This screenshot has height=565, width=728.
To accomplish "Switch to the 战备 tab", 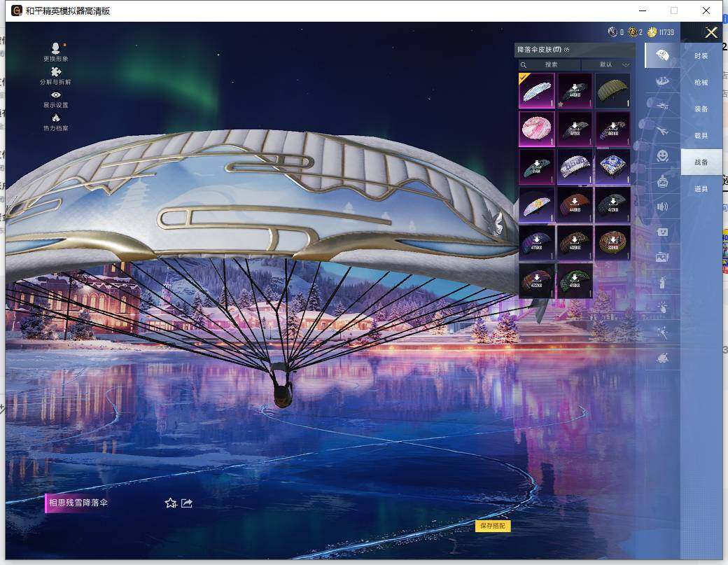I will pos(701,162).
